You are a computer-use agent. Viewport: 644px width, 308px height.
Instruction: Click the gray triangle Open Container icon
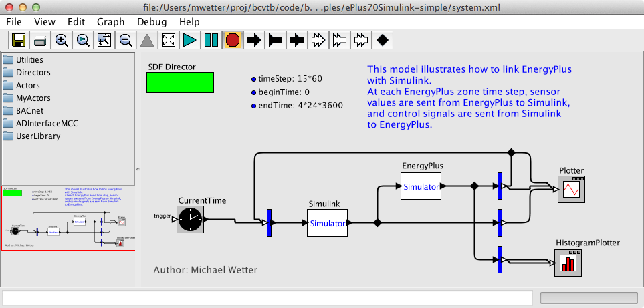(147, 40)
